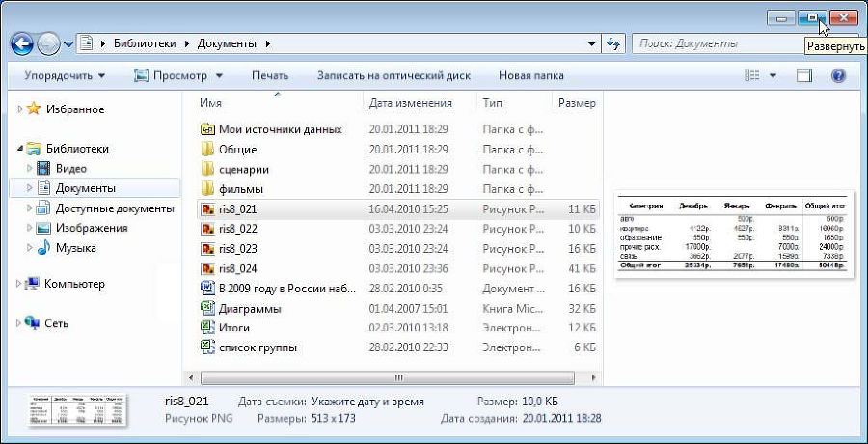Create a folder with Новая папка
This screenshot has height=444, width=868.
click(x=531, y=76)
